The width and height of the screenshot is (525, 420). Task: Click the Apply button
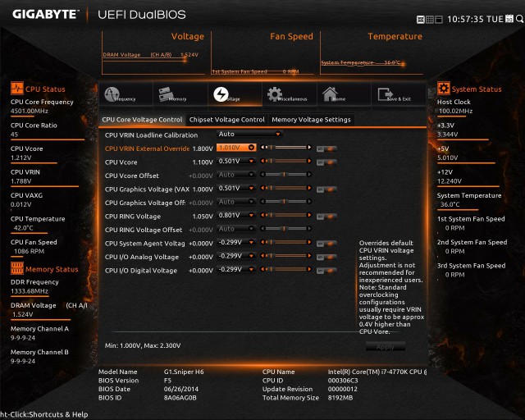pyautogui.click(x=386, y=347)
